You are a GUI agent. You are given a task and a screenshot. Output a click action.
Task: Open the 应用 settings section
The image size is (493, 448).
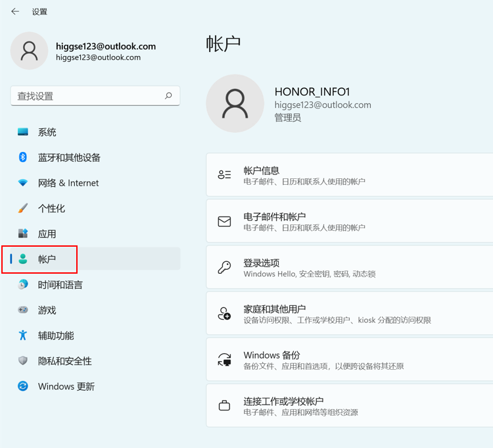pos(47,234)
